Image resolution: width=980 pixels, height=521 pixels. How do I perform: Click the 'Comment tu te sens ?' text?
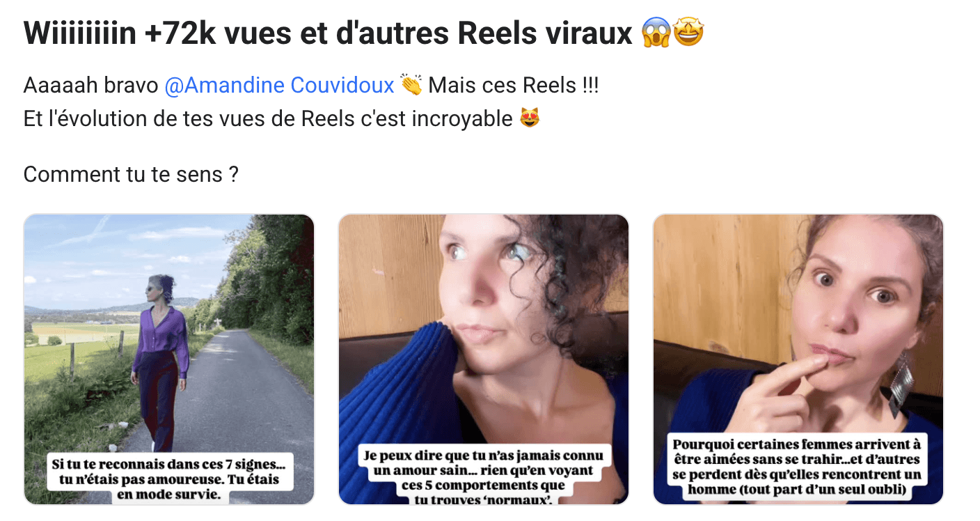coord(132,174)
